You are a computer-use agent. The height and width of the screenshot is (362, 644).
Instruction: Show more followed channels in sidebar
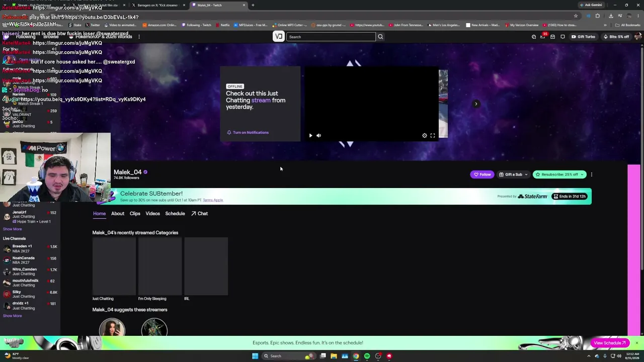point(13,229)
